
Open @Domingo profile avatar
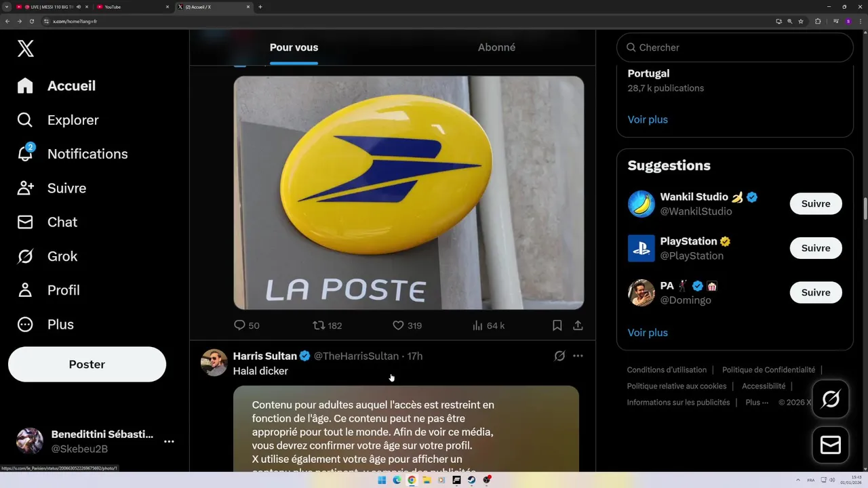pyautogui.click(x=641, y=293)
